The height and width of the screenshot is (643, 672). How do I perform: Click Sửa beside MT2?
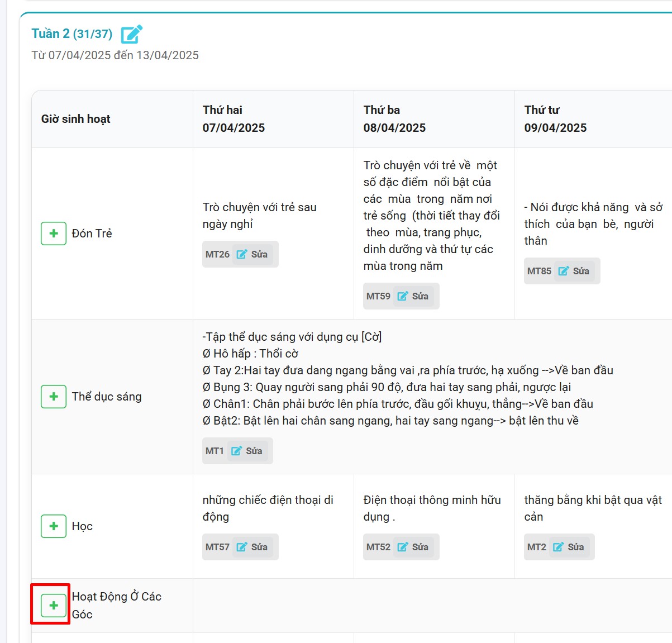tap(569, 547)
